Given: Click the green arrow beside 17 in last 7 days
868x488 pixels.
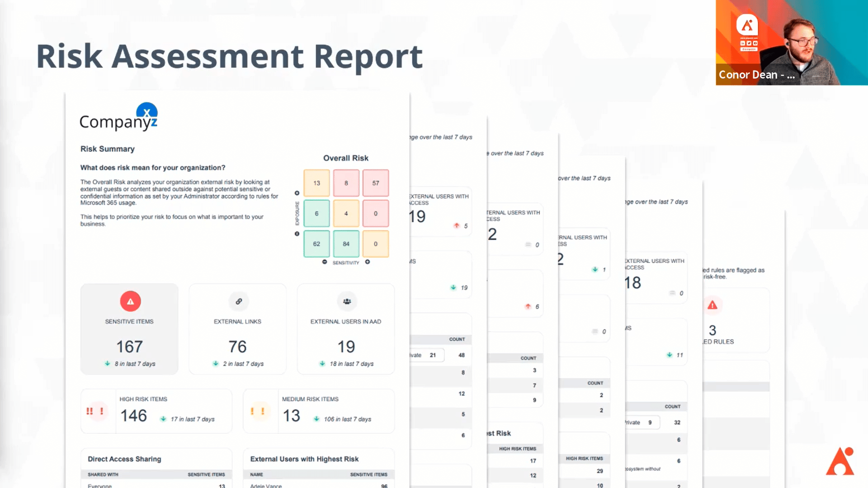Looking at the screenshot, I should 163,419.
